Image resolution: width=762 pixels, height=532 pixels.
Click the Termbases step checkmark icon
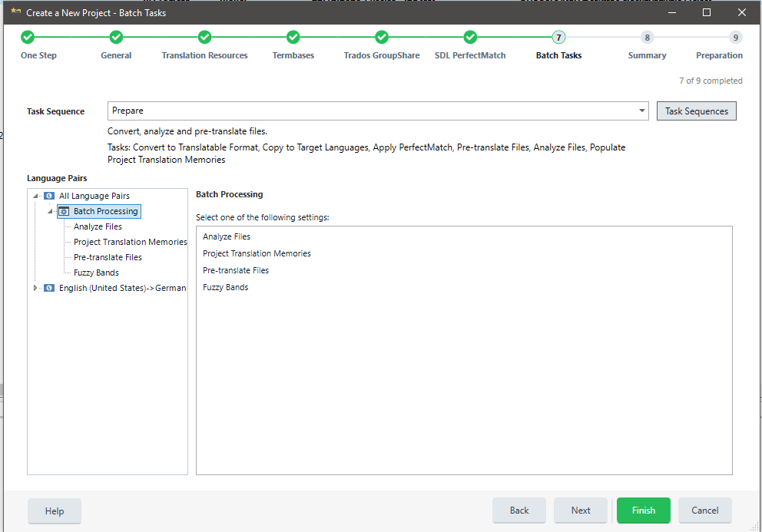tap(293, 38)
